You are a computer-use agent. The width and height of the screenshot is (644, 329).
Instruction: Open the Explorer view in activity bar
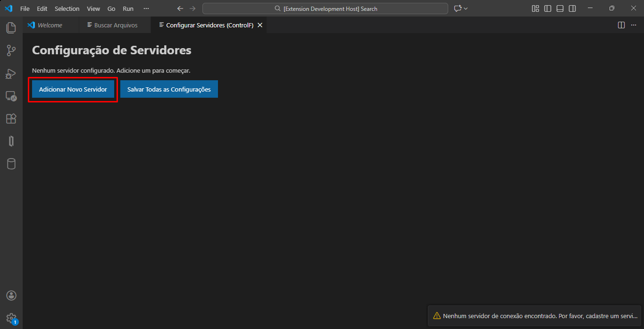11,28
